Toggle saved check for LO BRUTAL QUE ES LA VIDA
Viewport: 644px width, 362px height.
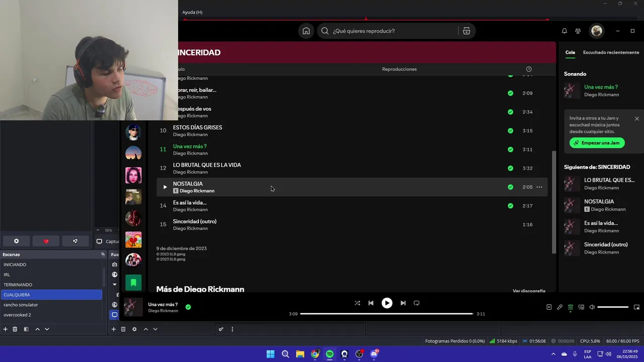511,168
